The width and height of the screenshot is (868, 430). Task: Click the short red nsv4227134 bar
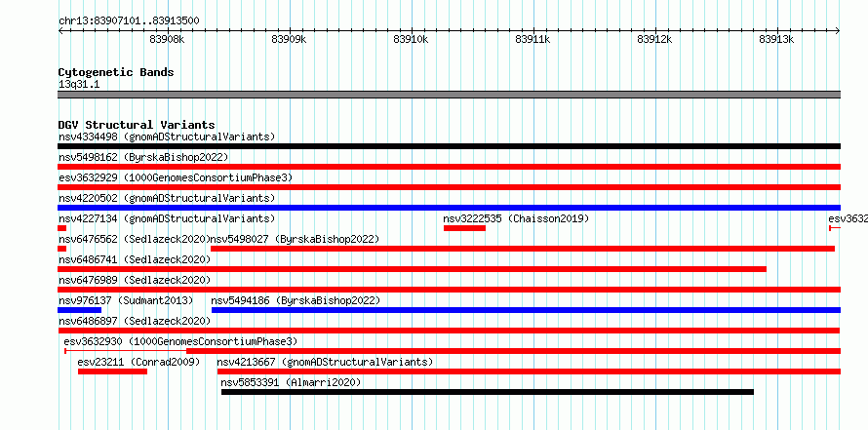click(62, 228)
